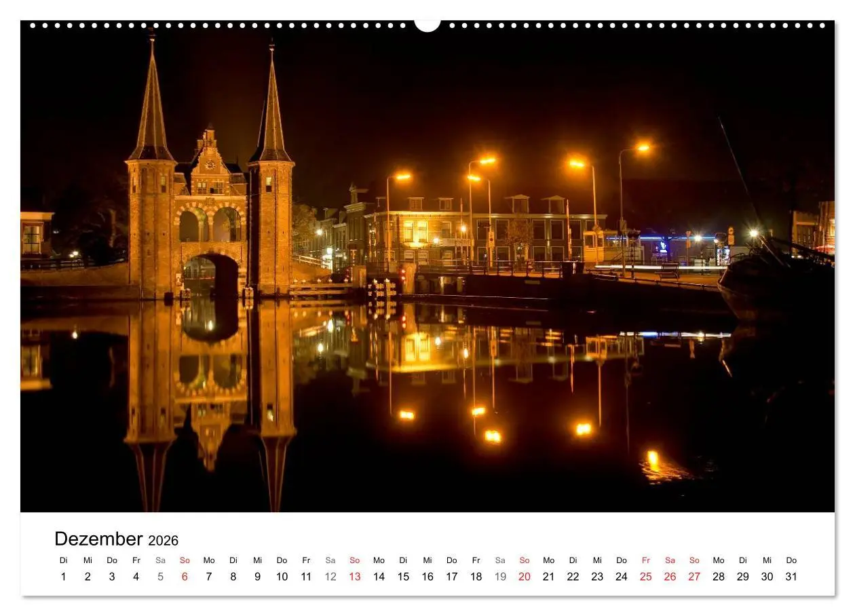Screen dimensions: 855x616
Task: Select the red date 27
Action: (x=694, y=576)
